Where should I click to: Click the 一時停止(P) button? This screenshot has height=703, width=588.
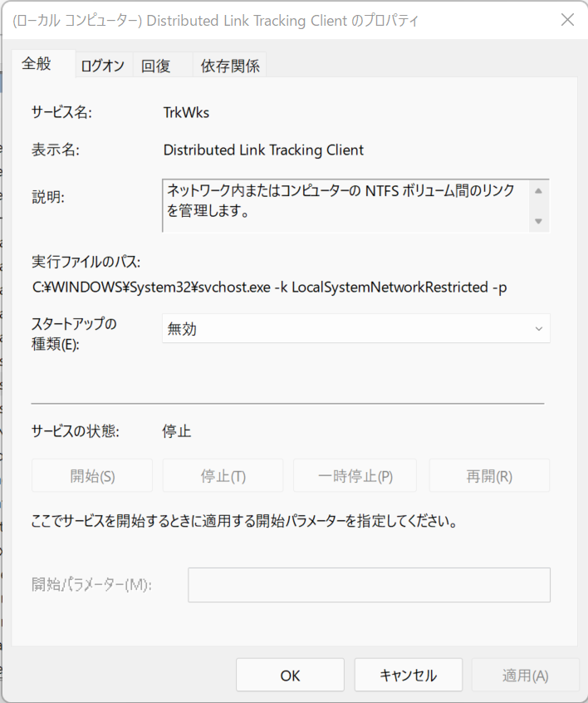[x=355, y=475]
